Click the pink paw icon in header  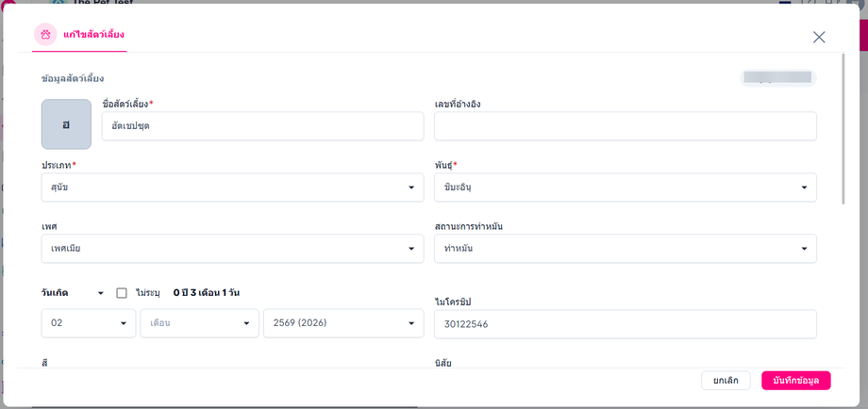tap(45, 34)
